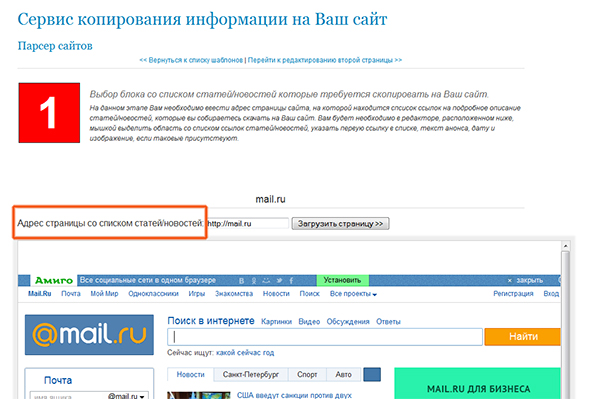
Task: Click the page address field with http://mail.ru
Action: point(247,224)
